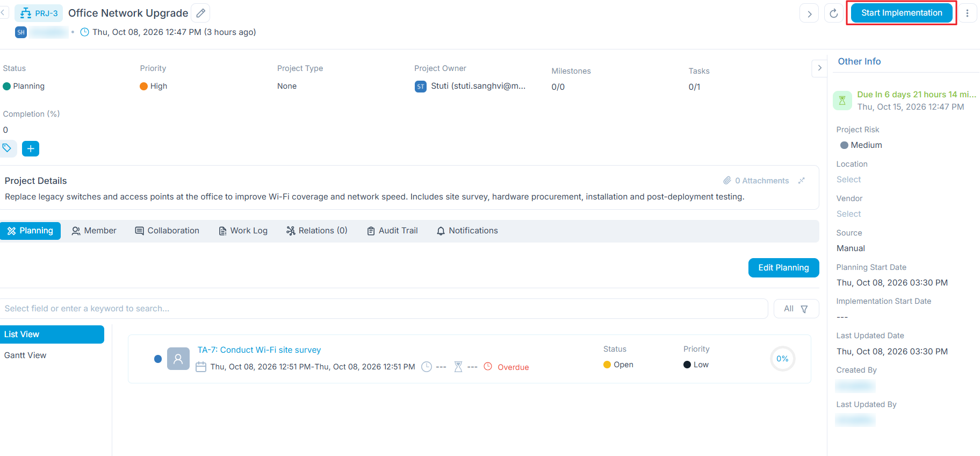Click the Edit Planning button
Screen dimensions: 980x456
pos(783,268)
